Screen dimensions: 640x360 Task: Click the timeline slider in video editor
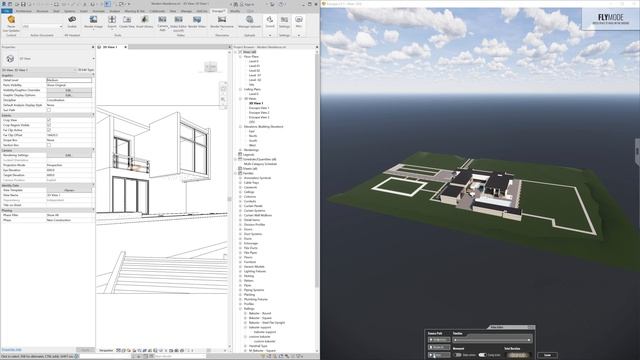(492, 340)
